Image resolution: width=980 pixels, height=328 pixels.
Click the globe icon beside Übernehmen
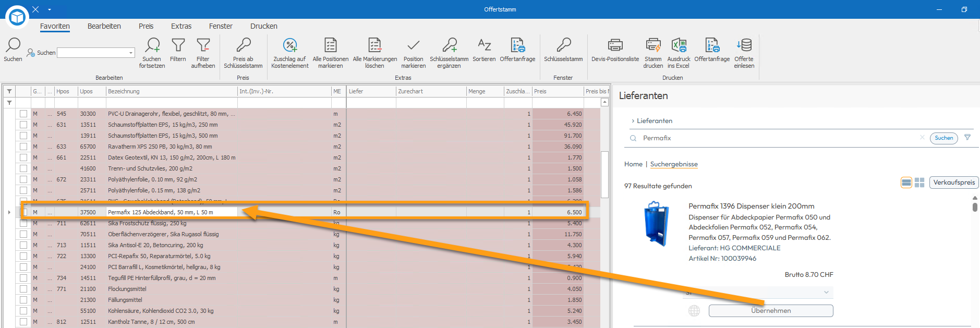point(694,311)
